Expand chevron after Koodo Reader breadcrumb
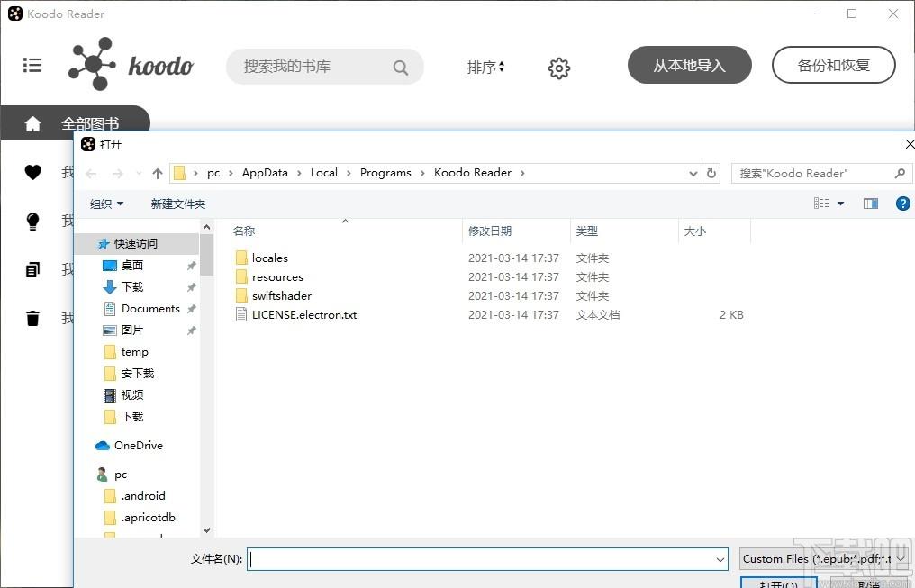Screen dimensions: 915x588 click(x=522, y=173)
